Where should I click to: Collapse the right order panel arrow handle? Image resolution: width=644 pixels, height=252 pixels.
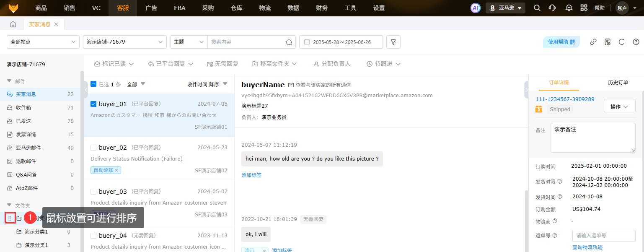coord(526,89)
